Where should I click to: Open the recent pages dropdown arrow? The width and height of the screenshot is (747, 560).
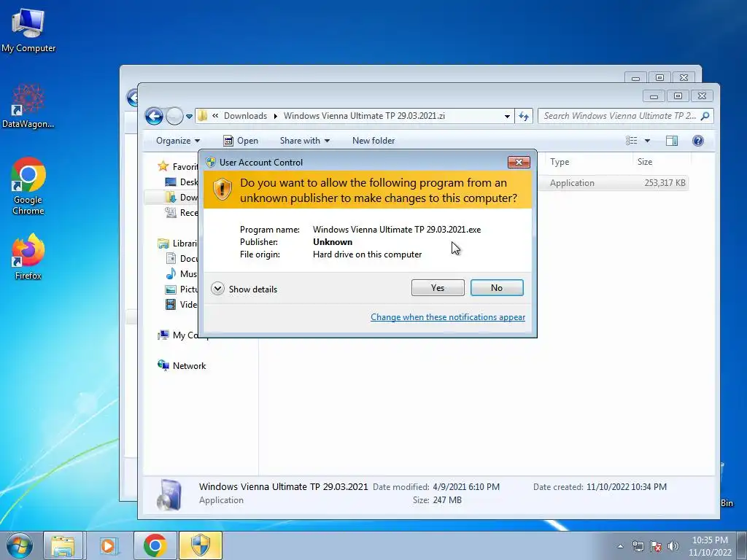click(x=189, y=117)
